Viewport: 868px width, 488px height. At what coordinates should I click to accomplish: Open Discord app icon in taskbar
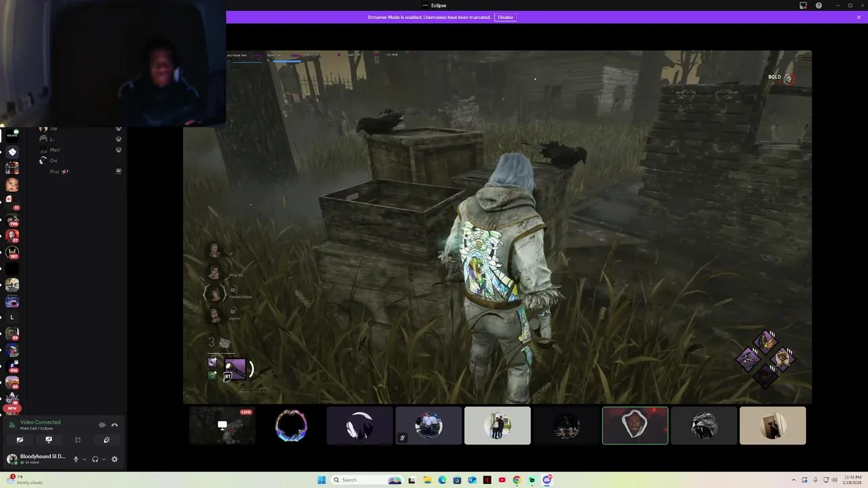click(x=547, y=480)
